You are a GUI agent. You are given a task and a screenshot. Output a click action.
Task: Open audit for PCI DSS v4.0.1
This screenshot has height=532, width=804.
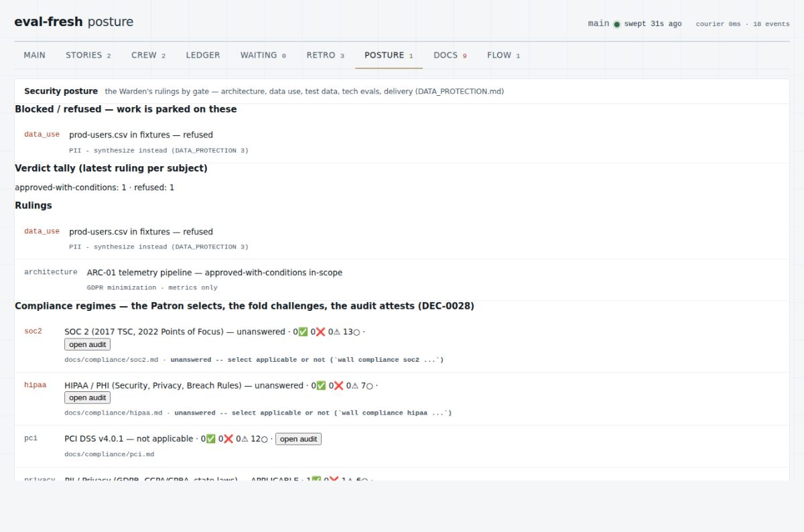(298, 439)
